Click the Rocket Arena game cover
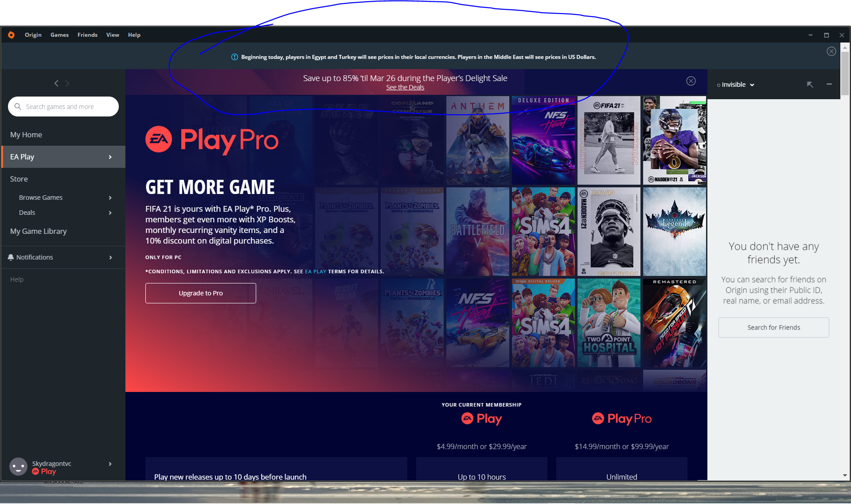This screenshot has height=504, width=851. click(x=347, y=323)
